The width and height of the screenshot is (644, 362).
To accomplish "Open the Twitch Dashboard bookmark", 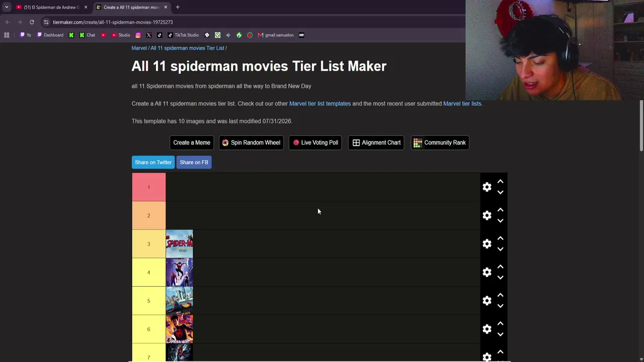I will (x=50, y=35).
